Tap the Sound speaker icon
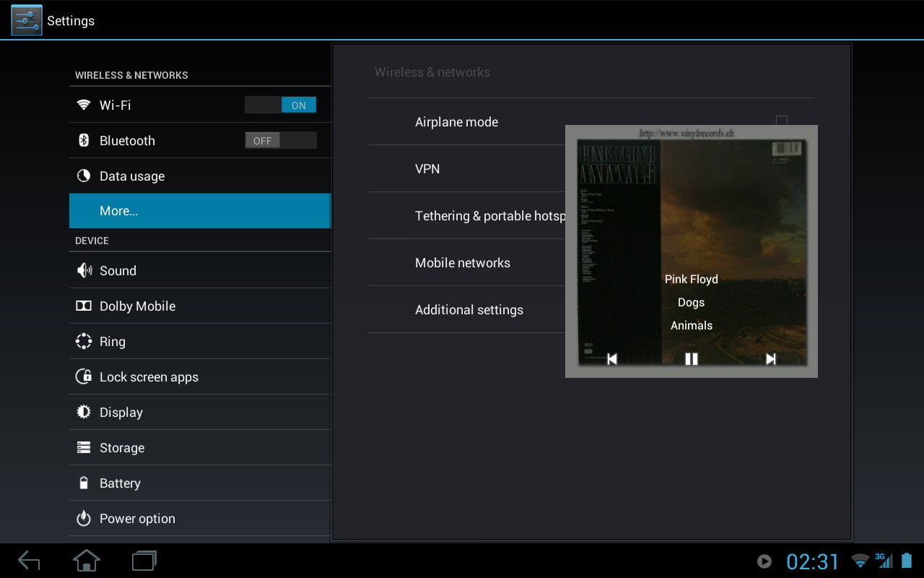924x578 pixels. [84, 270]
